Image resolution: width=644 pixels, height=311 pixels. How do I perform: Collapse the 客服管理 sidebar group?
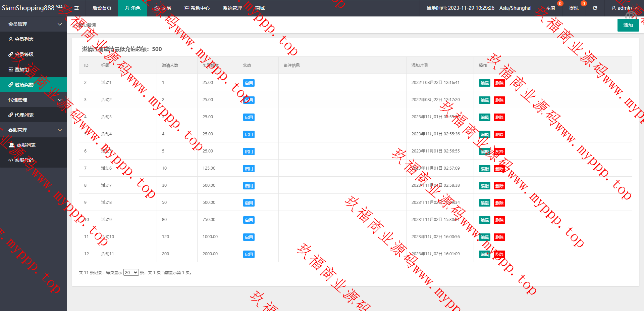60,130
